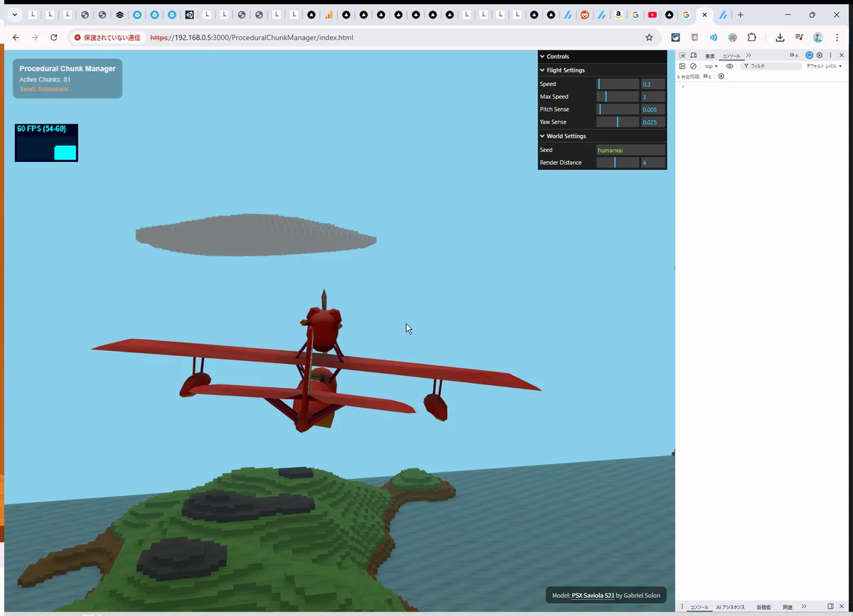Open the browser Extensions puzzle icon
This screenshot has height=616, width=853.
tap(752, 38)
